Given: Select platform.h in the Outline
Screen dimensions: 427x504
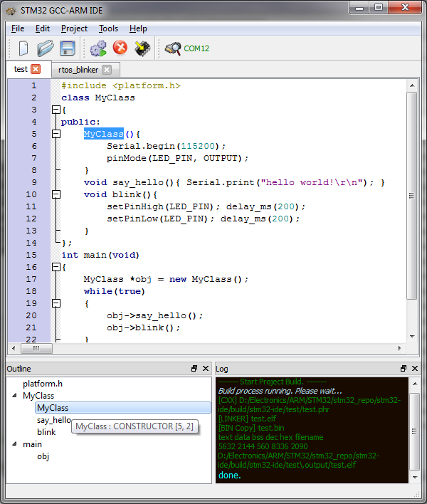Looking at the screenshot, I should [43, 384].
